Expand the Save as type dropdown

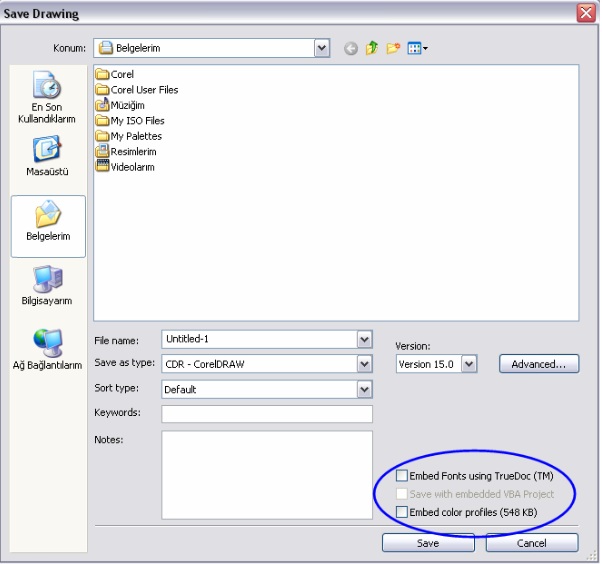(x=364, y=364)
